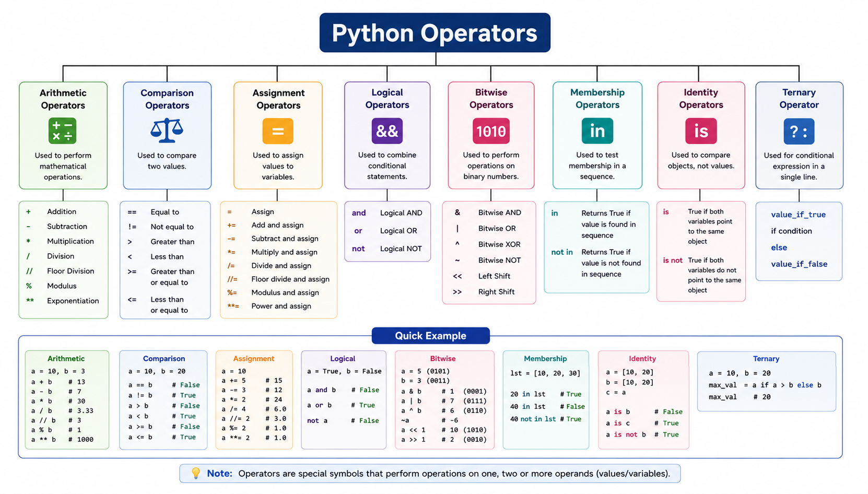This screenshot has height=494, width=868.
Task: Click the 'lst = [10, 20, 30]' line
Action: 545,373
